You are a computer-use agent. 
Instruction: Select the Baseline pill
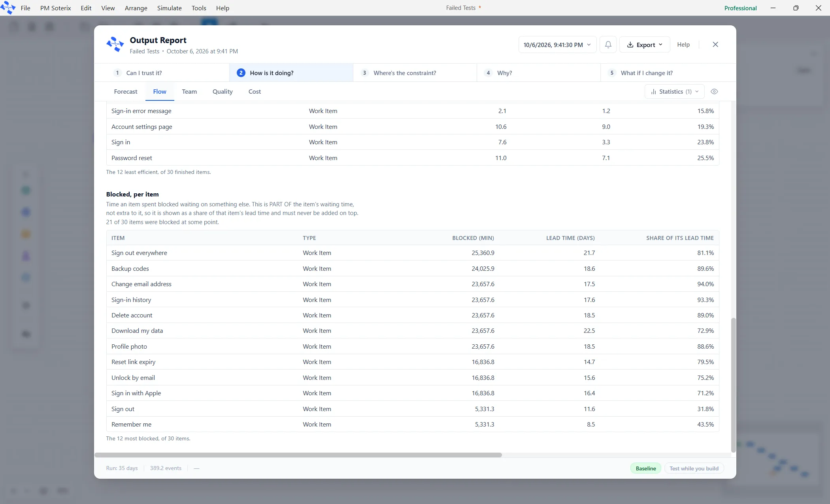click(x=646, y=468)
